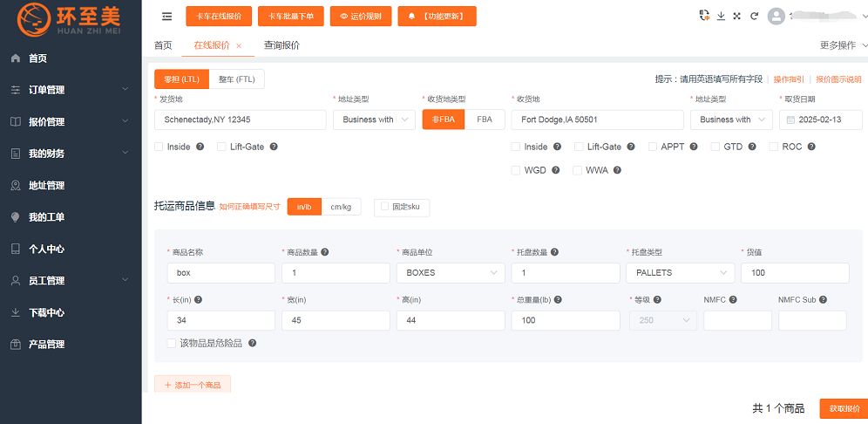Click the user avatar icon
This screenshot has height=424, width=868.
776,17
